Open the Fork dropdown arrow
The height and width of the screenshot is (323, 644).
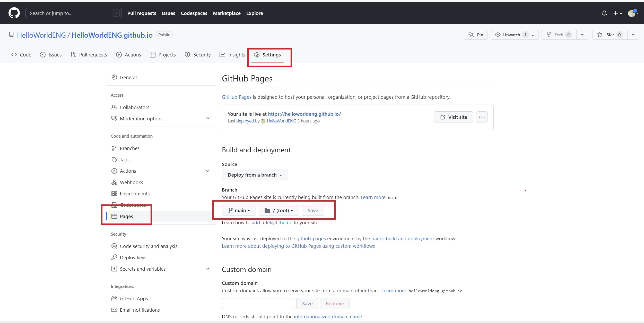[x=582, y=35]
